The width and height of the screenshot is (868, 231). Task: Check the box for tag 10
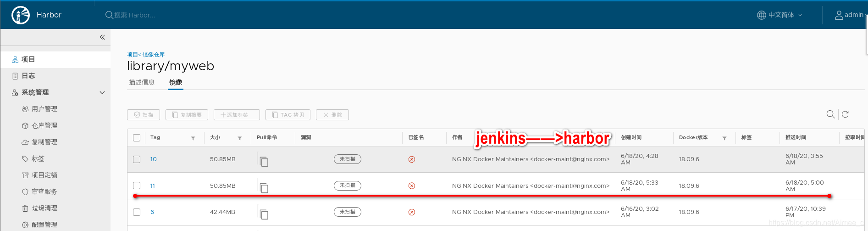[137, 159]
